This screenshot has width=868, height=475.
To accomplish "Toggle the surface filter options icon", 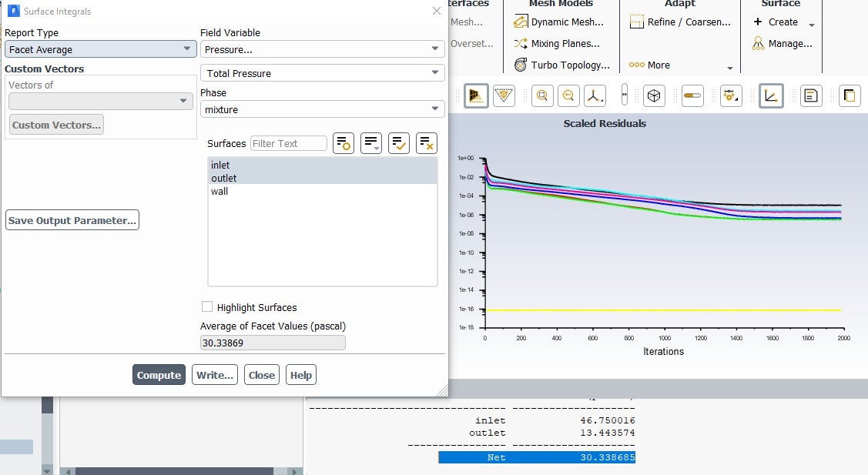I will [344, 143].
